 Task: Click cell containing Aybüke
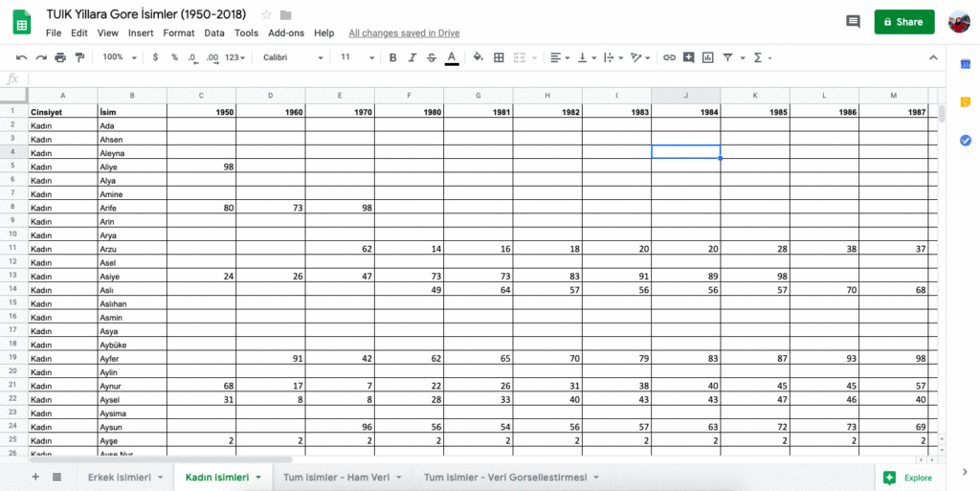[132, 345]
